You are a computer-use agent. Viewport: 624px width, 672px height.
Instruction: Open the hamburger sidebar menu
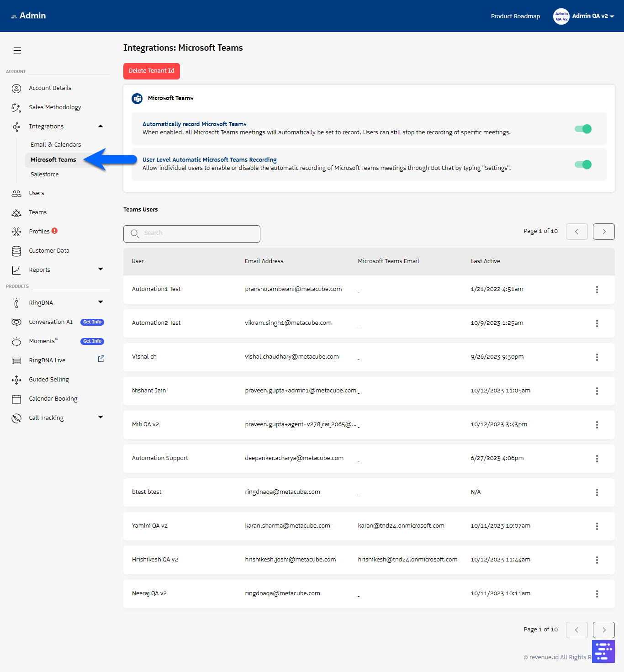(17, 50)
